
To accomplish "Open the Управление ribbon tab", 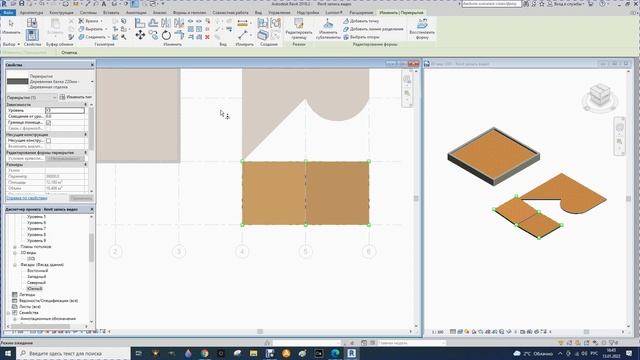I will pos(279,13).
